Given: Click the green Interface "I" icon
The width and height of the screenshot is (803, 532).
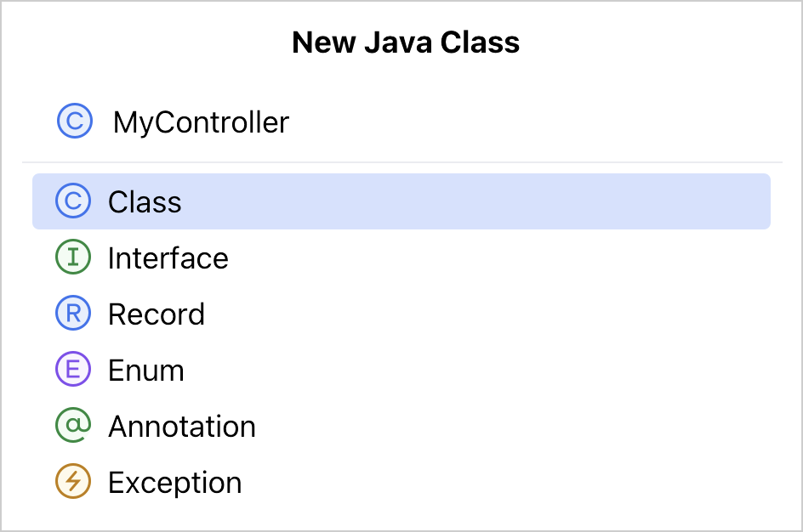Looking at the screenshot, I should (x=72, y=258).
